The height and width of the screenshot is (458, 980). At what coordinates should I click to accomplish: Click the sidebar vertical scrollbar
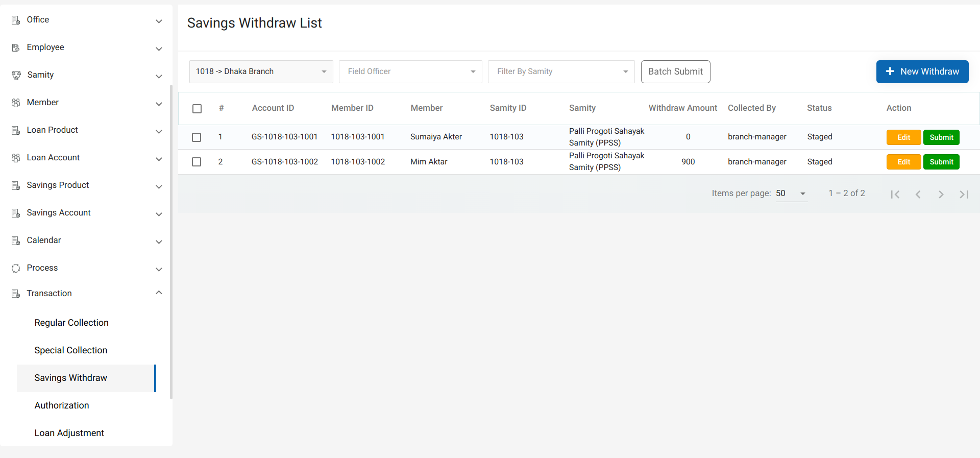(171, 242)
